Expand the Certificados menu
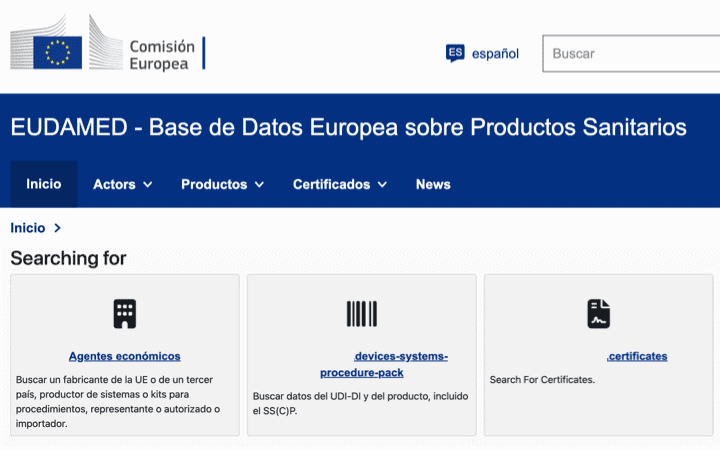Screen dimensions: 720x450 (340, 184)
